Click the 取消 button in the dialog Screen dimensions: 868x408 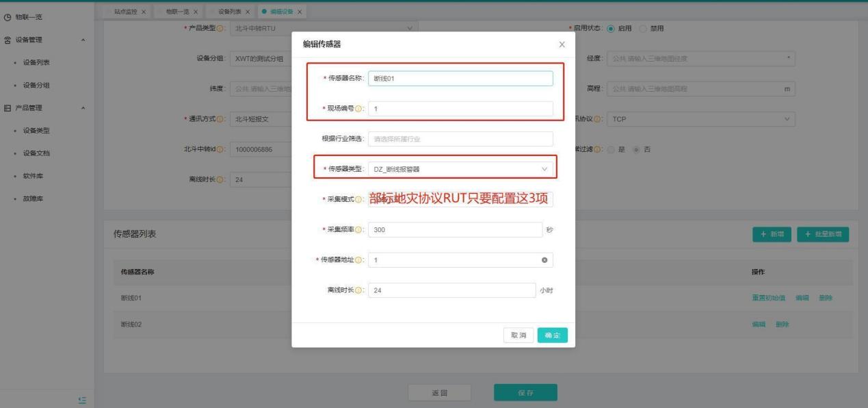(x=519, y=335)
